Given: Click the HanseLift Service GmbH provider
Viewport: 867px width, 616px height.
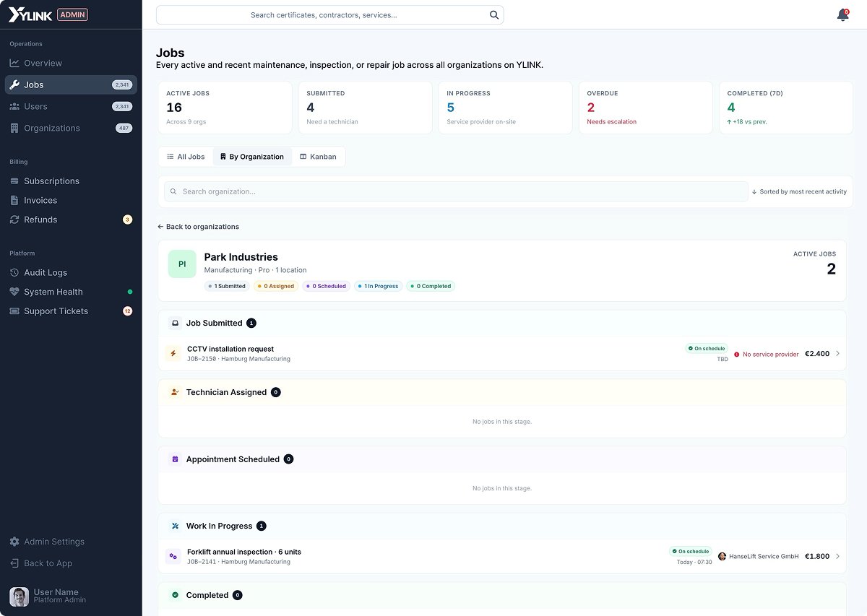Looking at the screenshot, I should coord(759,556).
